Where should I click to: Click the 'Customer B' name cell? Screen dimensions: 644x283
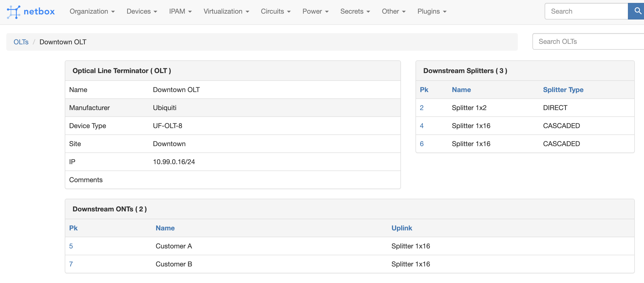[x=174, y=264]
